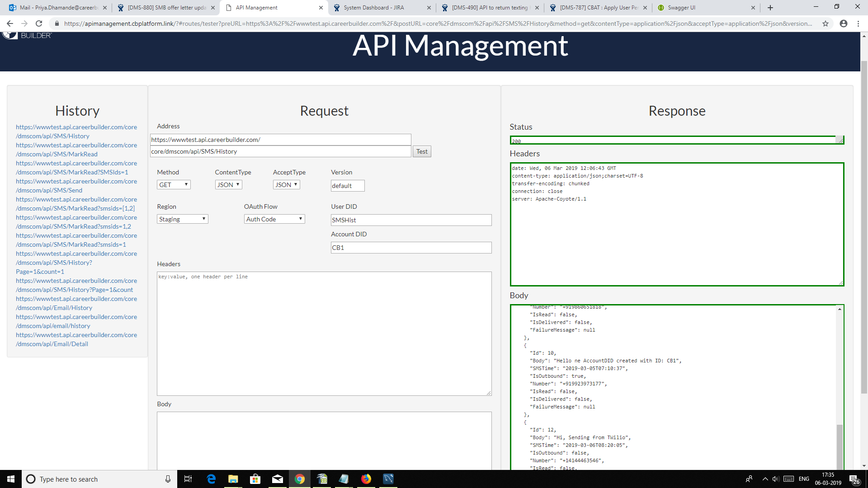Image resolution: width=868 pixels, height=488 pixels.
Task: Open Task View icon in taskbar
Action: point(188,479)
